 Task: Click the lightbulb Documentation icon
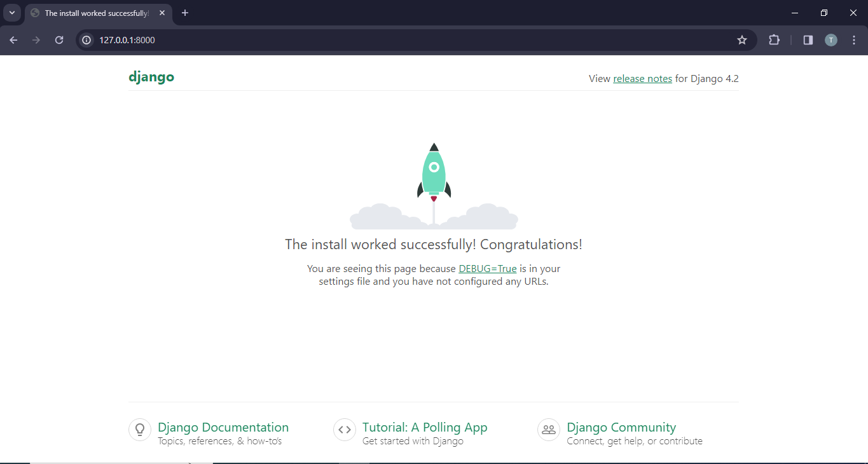point(140,430)
